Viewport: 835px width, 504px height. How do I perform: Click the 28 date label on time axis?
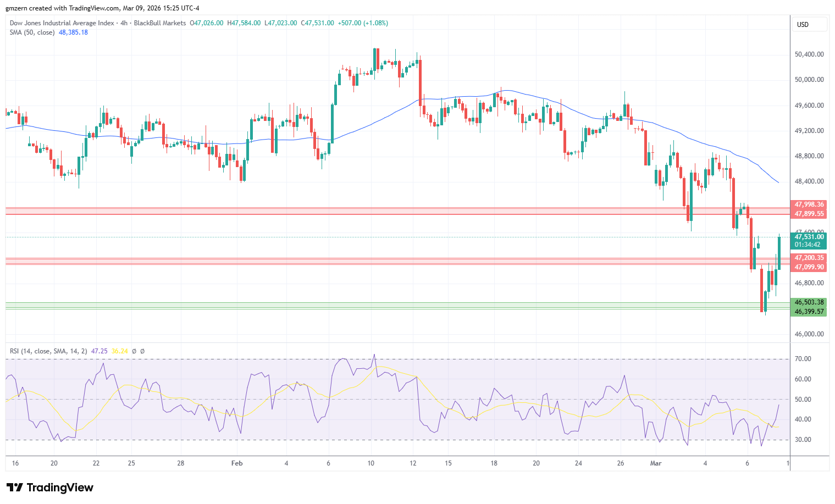(181, 463)
